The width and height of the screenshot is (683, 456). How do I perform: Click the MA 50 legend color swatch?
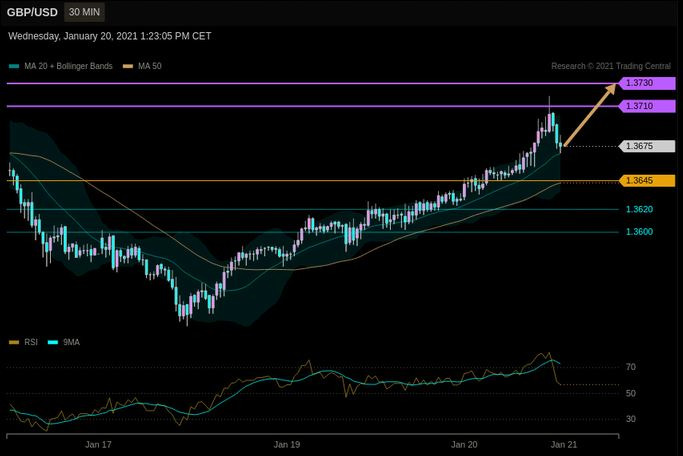(x=128, y=67)
